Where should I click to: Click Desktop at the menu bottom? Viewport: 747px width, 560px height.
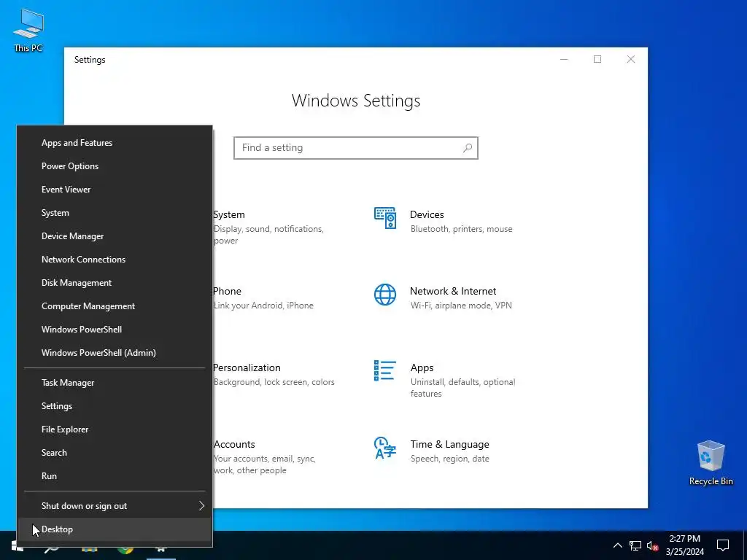[115, 529]
